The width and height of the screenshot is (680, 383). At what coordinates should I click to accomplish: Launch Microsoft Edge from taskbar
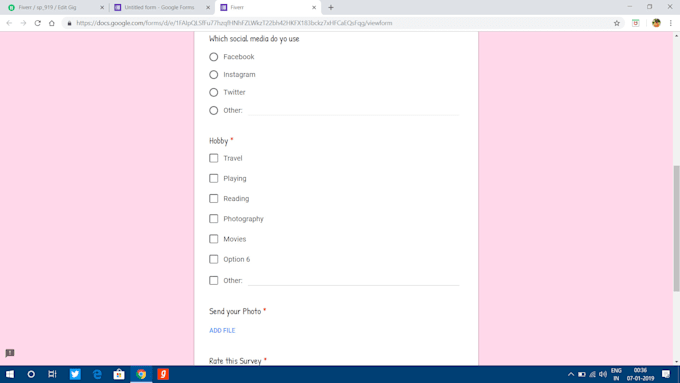[97, 374]
